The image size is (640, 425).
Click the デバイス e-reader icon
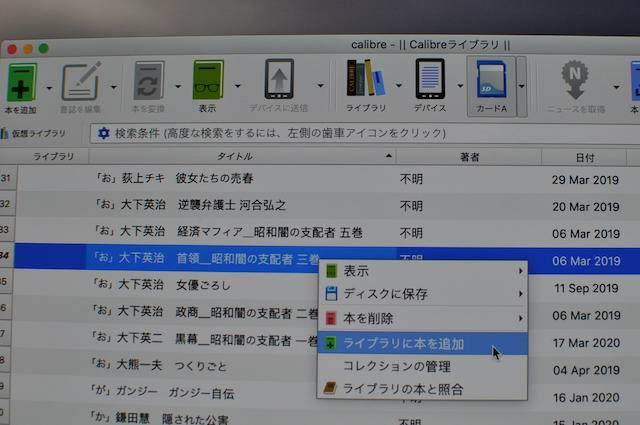pyautogui.click(x=430, y=78)
